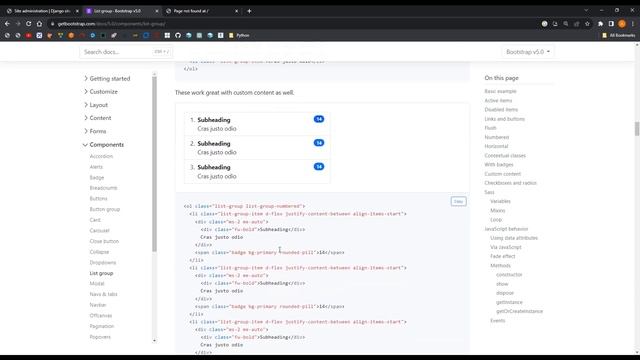This screenshot has width=640, height=360.
Task: Open the red YouTube bookmark icon
Action: tap(29, 36)
